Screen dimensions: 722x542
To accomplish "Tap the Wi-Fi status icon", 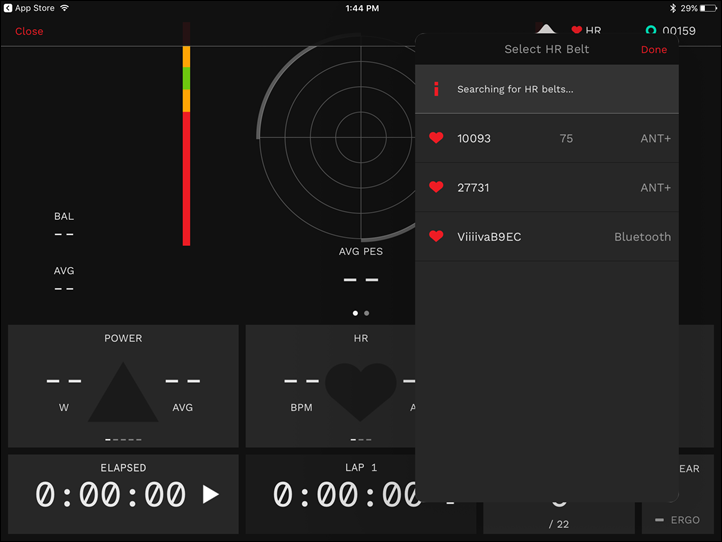I will [x=64, y=8].
